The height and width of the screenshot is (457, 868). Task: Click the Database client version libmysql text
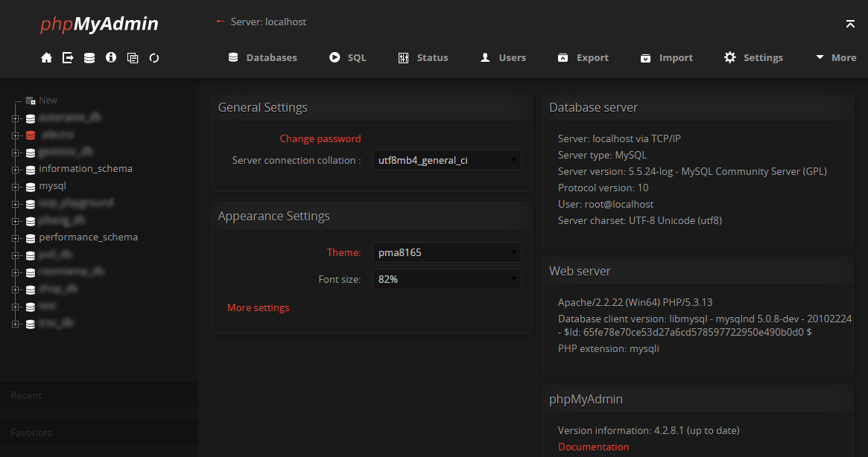(x=705, y=325)
